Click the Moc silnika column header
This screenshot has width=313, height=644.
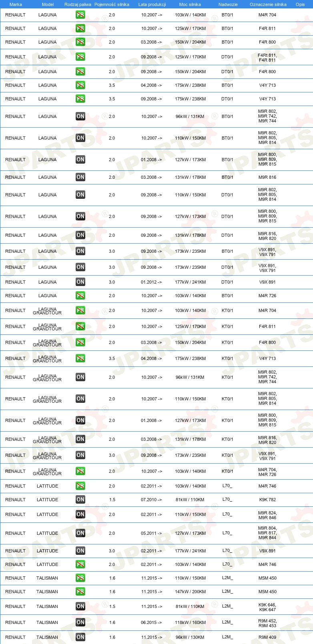pos(190,4)
